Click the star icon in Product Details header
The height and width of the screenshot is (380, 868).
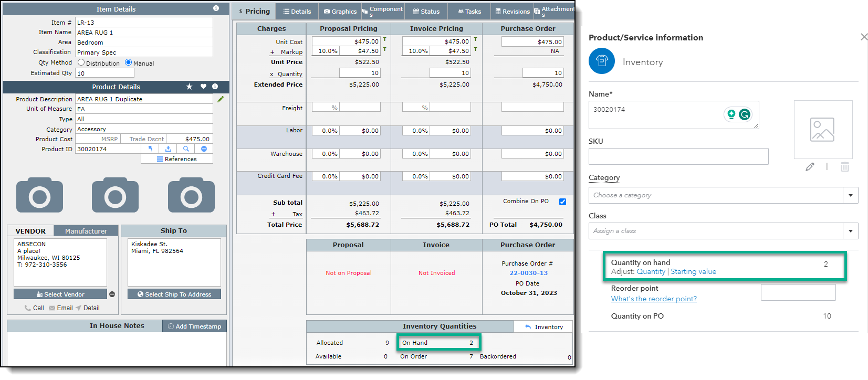189,87
